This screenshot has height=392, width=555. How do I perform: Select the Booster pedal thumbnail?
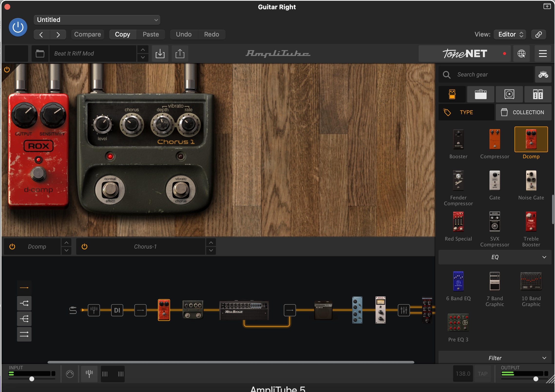pyautogui.click(x=458, y=139)
